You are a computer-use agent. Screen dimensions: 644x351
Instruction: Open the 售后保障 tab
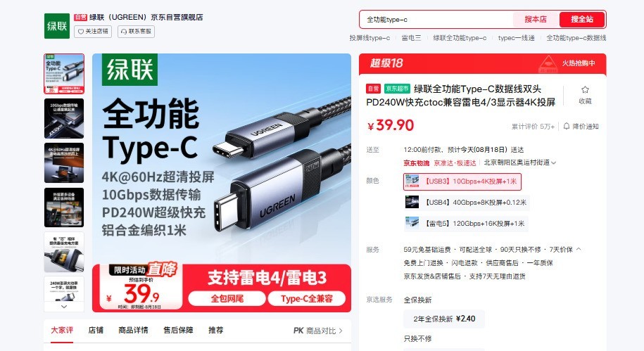pyautogui.click(x=178, y=331)
